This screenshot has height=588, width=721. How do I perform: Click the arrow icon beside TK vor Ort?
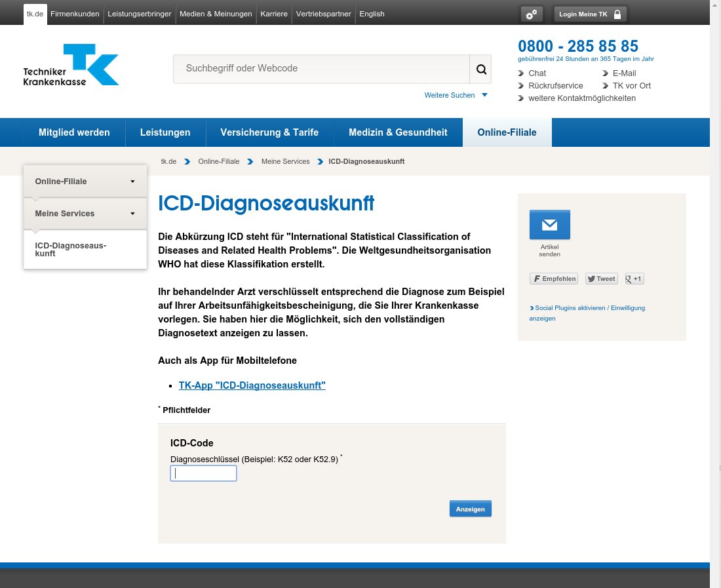[x=605, y=85]
